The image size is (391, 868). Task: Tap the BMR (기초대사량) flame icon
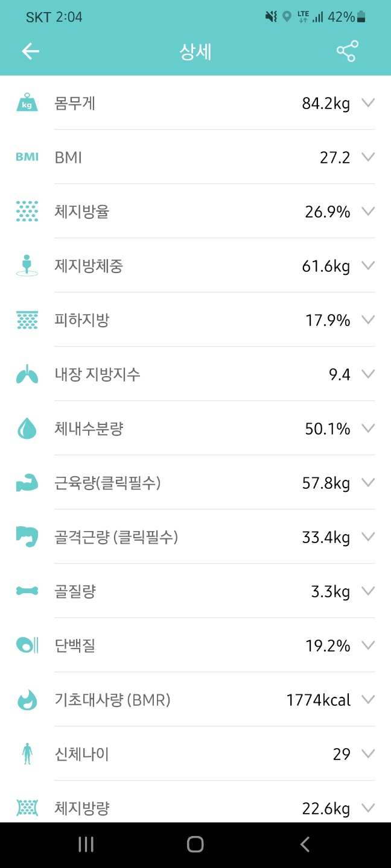click(27, 700)
